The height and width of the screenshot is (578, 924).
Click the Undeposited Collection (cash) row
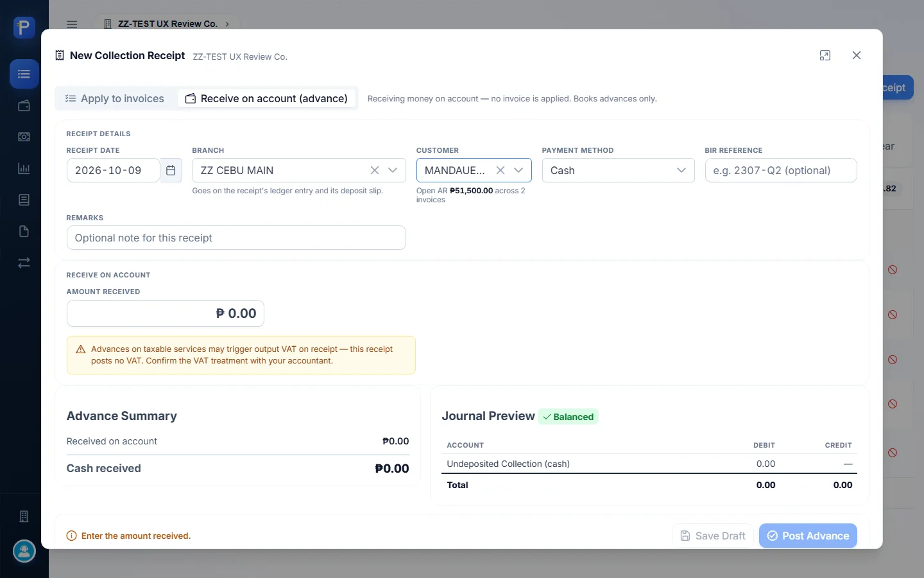[x=649, y=464]
